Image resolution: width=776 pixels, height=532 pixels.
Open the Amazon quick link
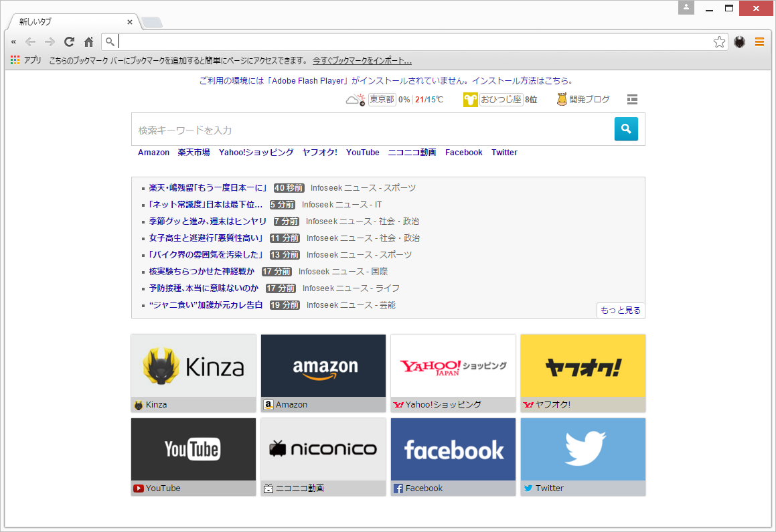click(153, 152)
